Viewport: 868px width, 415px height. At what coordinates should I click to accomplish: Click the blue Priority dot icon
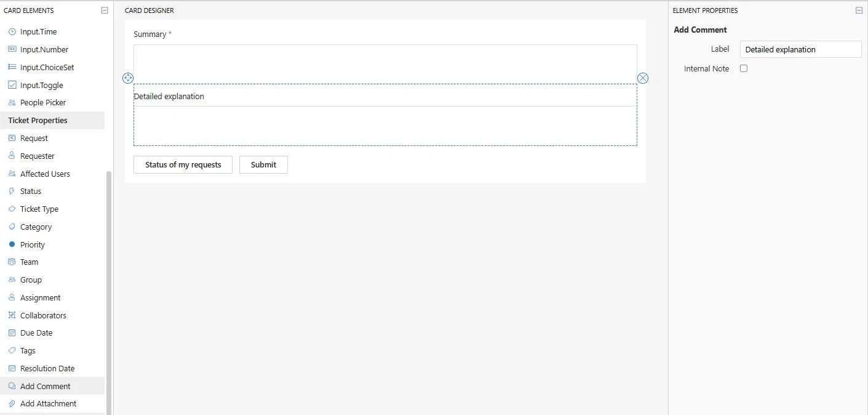pyautogui.click(x=12, y=244)
